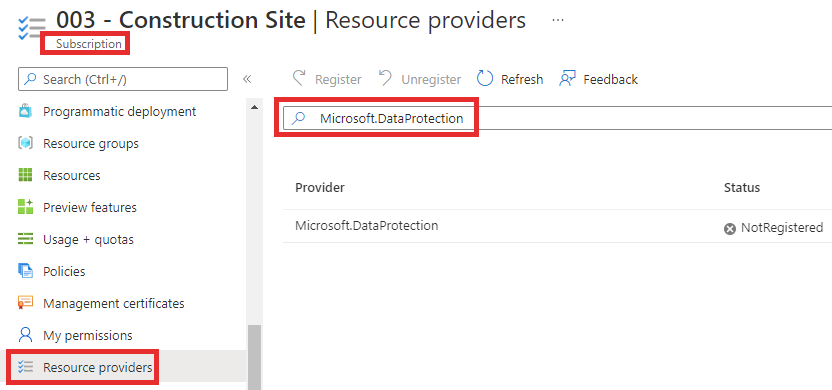The width and height of the screenshot is (832, 390).
Task: Collapse the sidebar with double chevron
Action: (247, 79)
